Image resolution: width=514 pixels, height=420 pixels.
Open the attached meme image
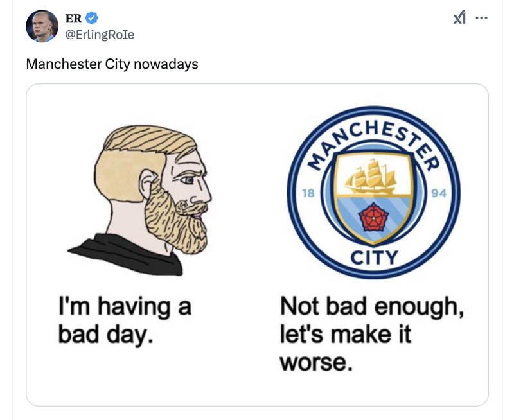[x=257, y=244]
